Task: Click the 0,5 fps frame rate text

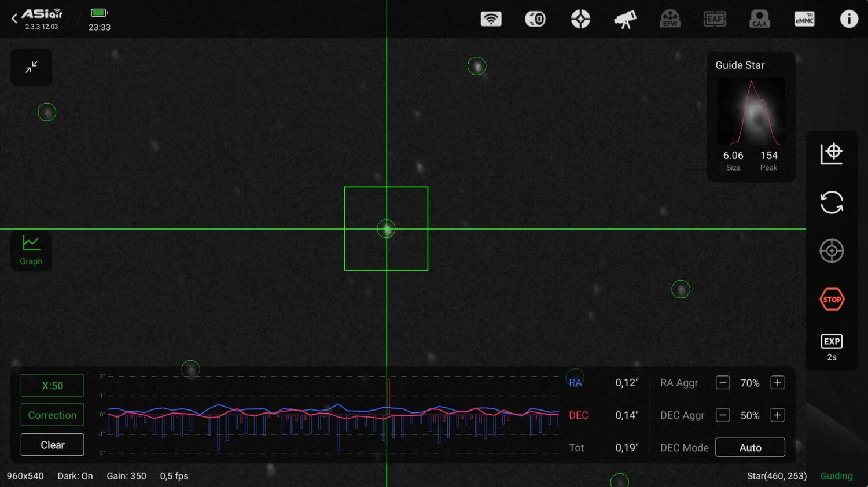Action: [174, 476]
